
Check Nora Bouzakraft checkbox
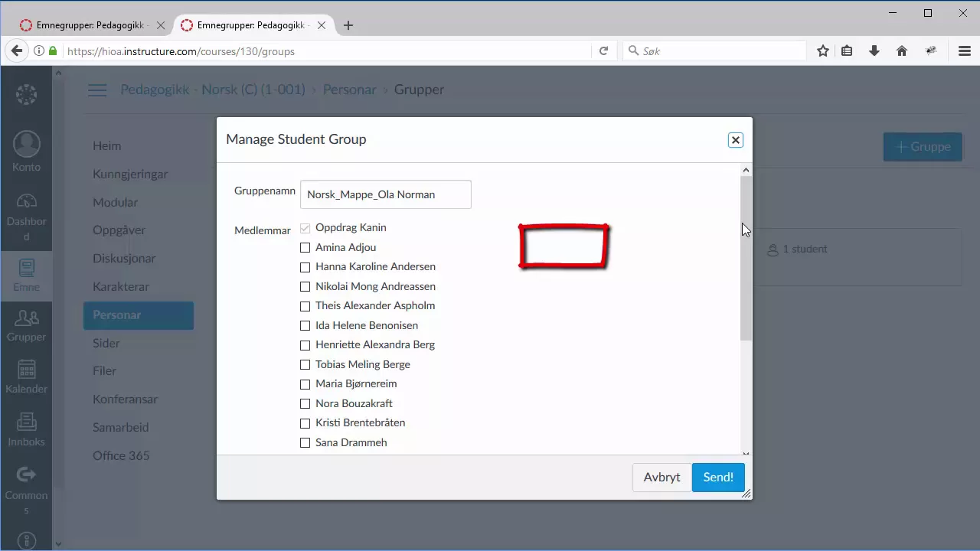point(305,404)
